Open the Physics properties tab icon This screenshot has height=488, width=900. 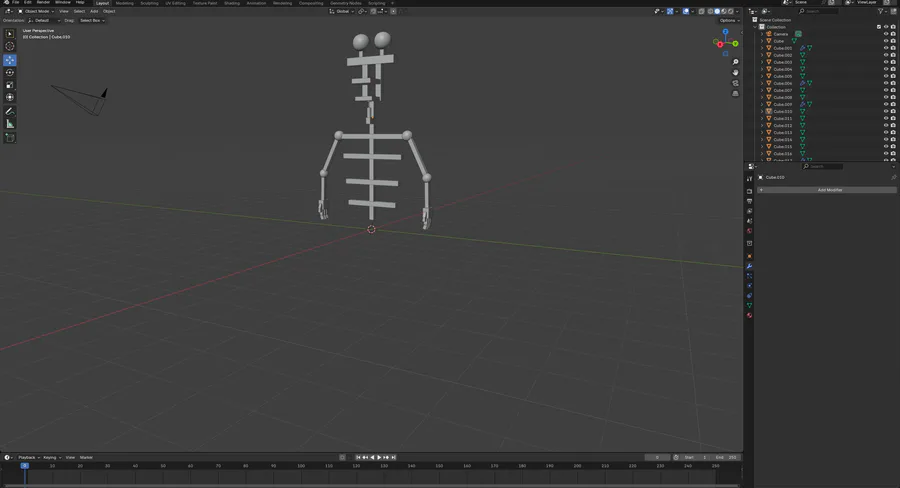(x=749, y=286)
